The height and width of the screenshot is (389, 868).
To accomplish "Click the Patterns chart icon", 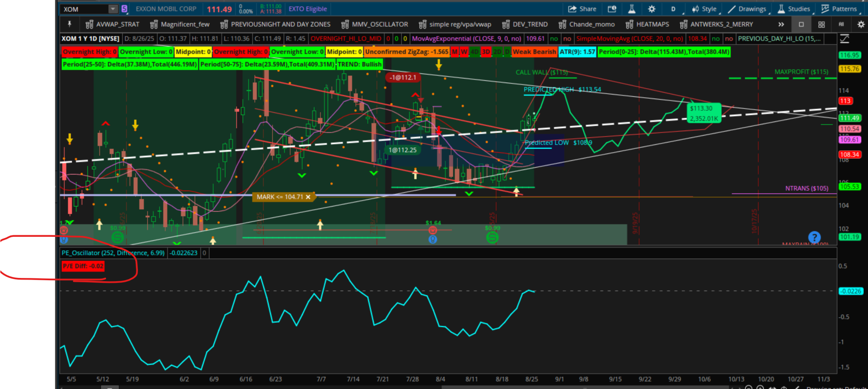I will pyautogui.click(x=825, y=9).
